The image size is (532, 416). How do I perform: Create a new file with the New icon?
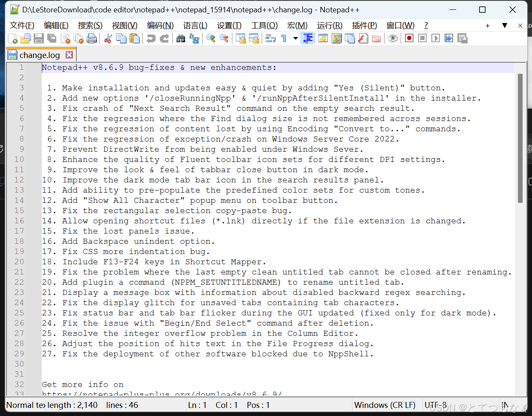[x=13, y=39]
